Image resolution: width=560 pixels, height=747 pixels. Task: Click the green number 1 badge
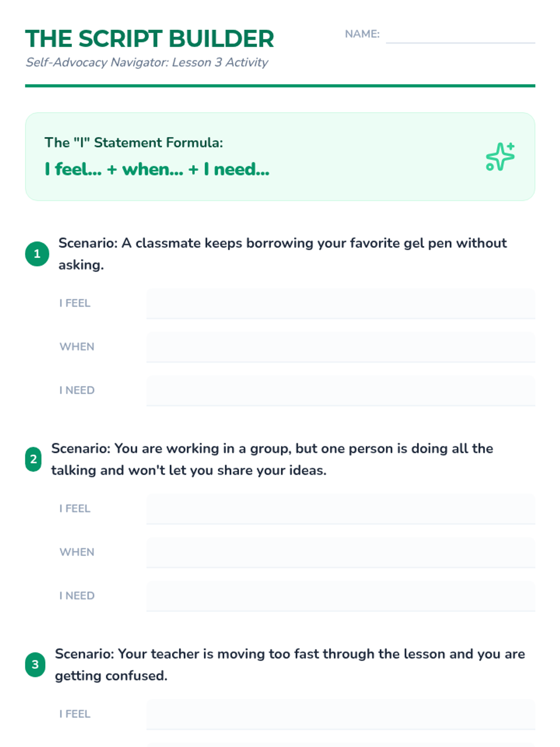coord(37,254)
